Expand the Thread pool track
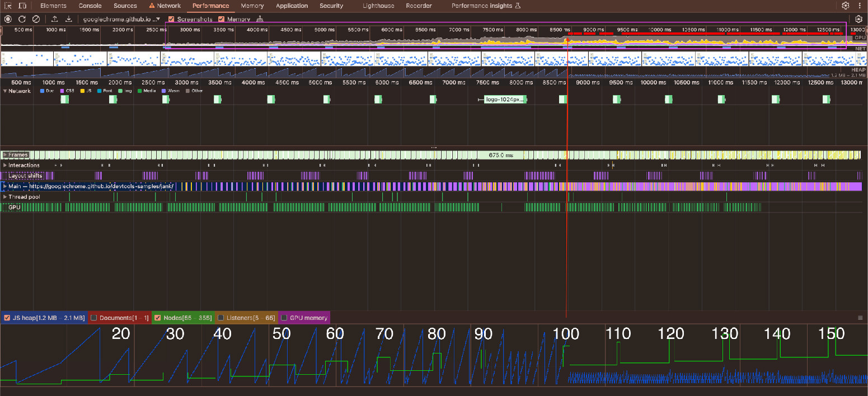 click(x=5, y=197)
